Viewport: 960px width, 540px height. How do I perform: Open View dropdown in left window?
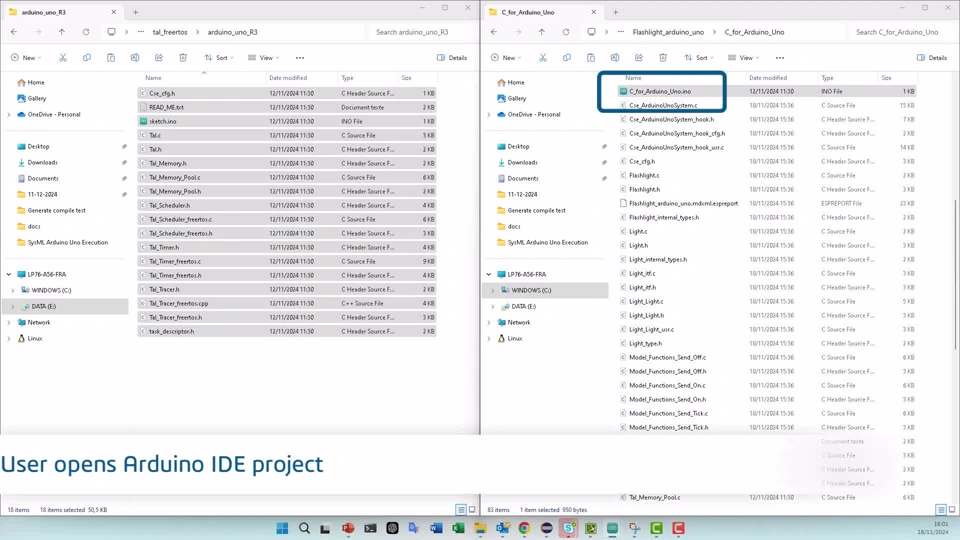(x=263, y=58)
